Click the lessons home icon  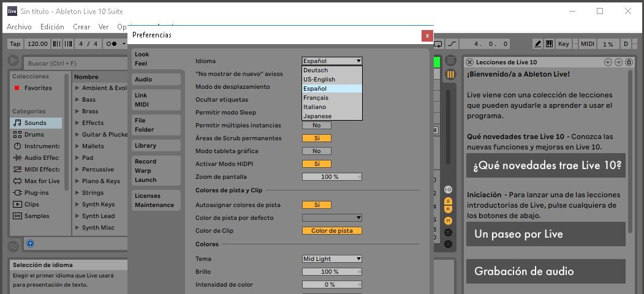[x=629, y=62]
